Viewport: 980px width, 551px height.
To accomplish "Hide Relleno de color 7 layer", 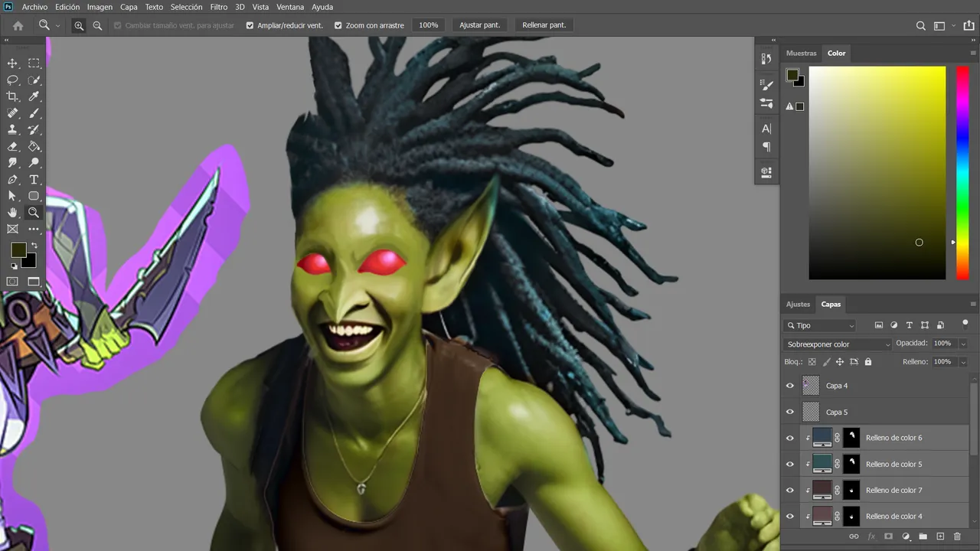I will coord(790,490).
